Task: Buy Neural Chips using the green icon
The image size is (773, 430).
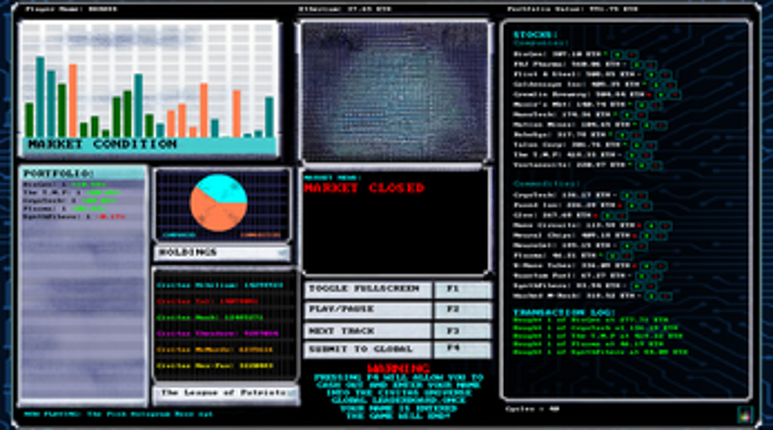Action: [x=647, y=236]
